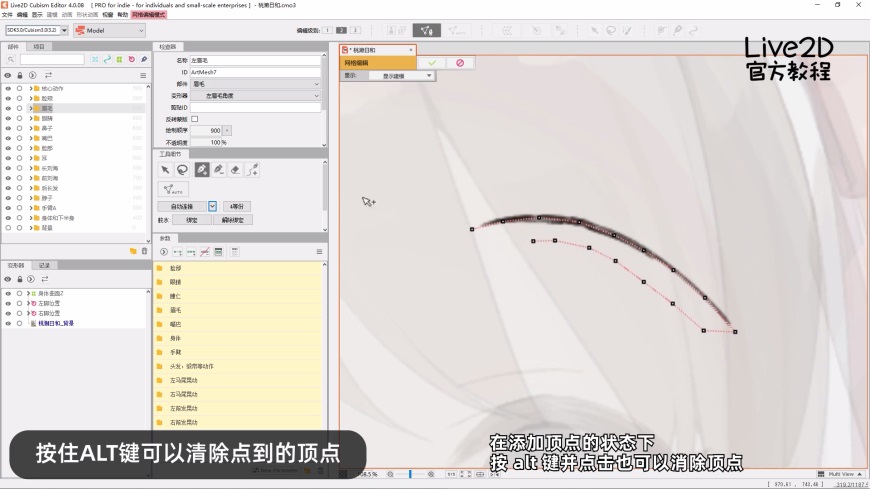Open the 帮助 menu
Viewport: 870px width, 489px height.
pyautogui.click(x=123, y=15)
